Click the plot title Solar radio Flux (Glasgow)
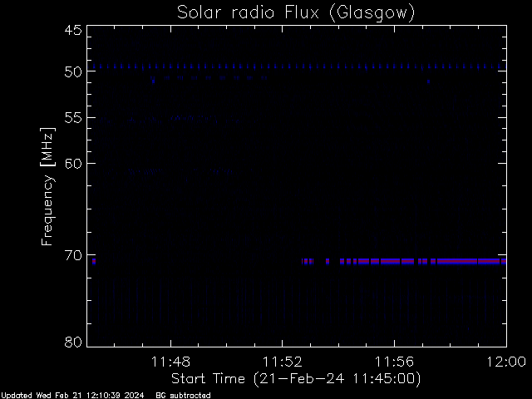The image size is (532, 399). (x=296, y=13)
